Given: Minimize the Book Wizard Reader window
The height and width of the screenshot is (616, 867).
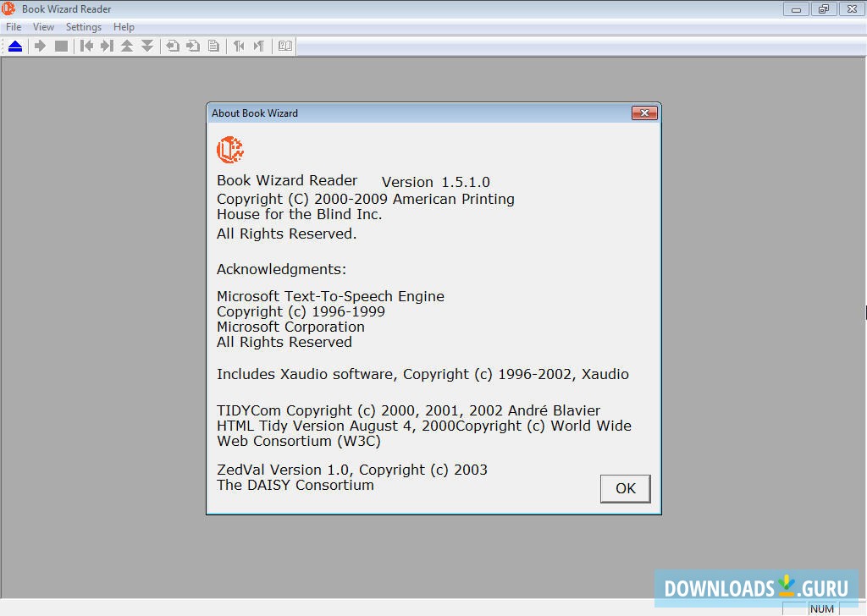Looking at the screenshot, I should tap(796, 8).
